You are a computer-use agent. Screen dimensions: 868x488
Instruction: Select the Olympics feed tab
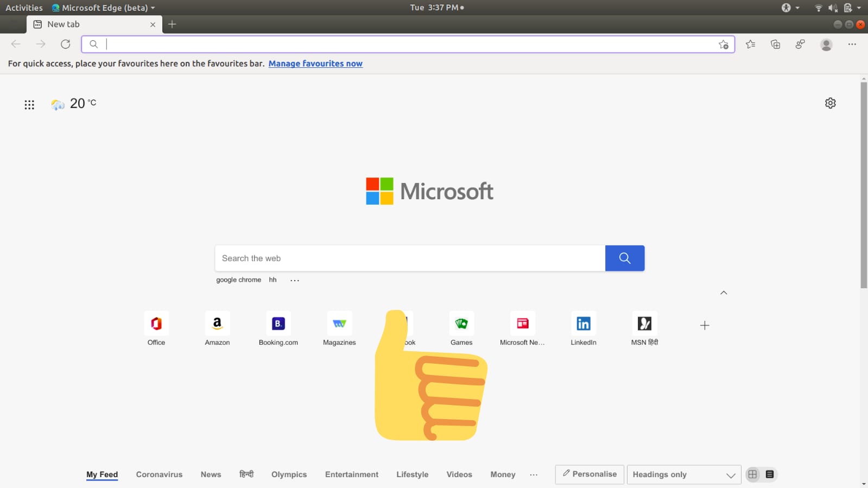289,474
